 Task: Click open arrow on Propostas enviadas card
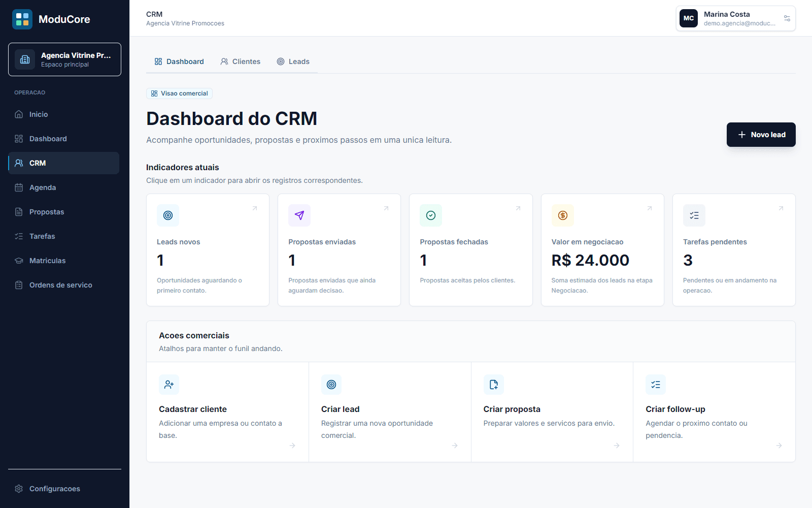386,208
